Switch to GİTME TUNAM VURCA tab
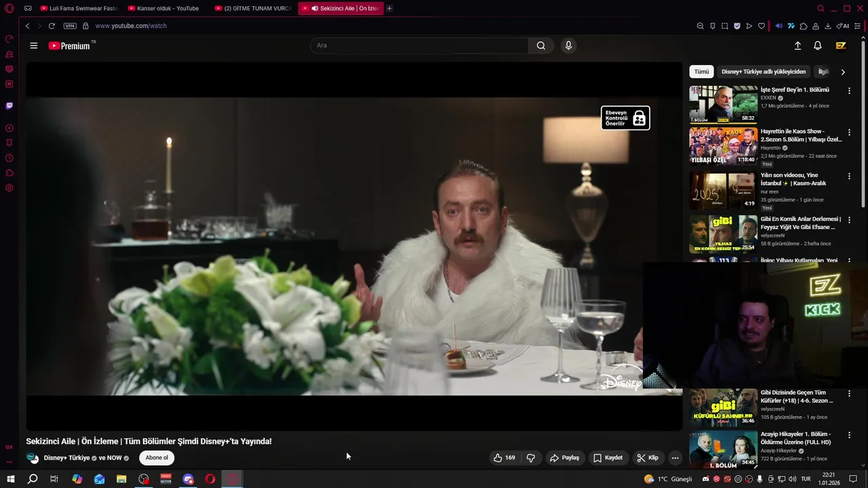868x488 pixels. coord(253,8)
